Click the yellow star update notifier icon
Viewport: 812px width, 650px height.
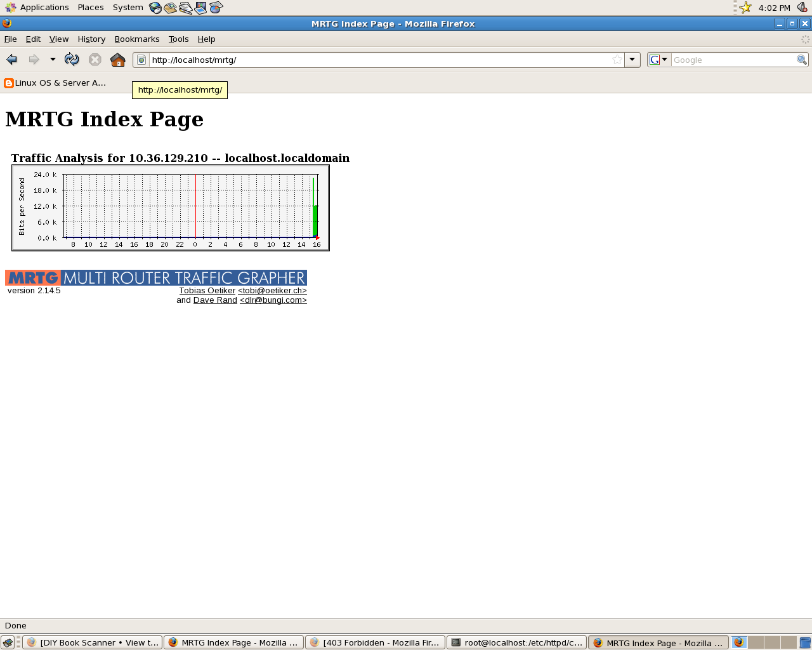click(x=746, y=8)
